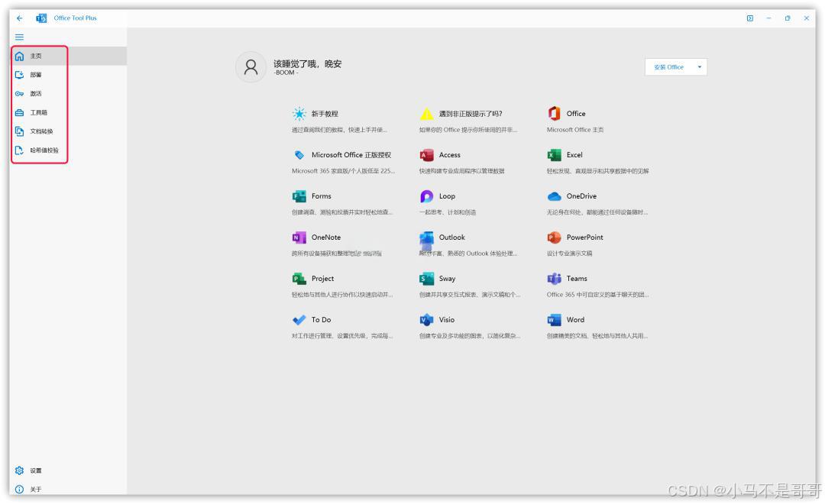Click the Teams description starting Office 365
Screen dimensions: 825x504
click(x=597, y=295)
